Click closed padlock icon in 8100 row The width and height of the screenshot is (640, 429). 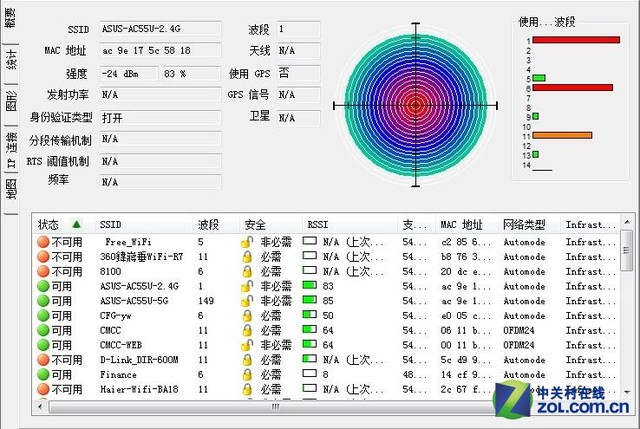click(x=247, y=271)
